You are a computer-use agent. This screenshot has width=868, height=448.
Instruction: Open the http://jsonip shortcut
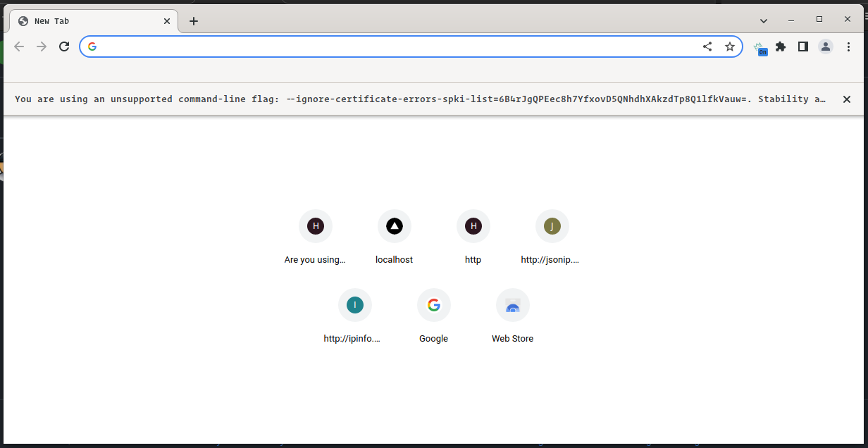coord(552,226)
